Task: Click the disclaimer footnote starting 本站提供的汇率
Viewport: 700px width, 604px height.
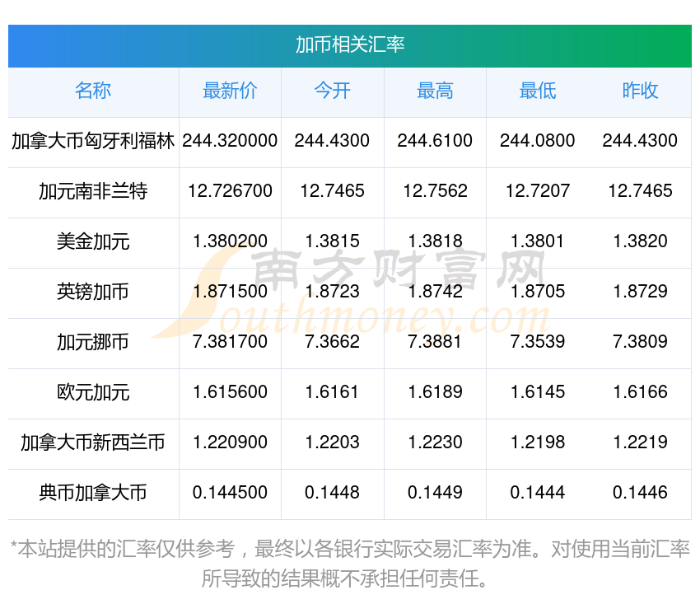Action: (x=350, y=564)
